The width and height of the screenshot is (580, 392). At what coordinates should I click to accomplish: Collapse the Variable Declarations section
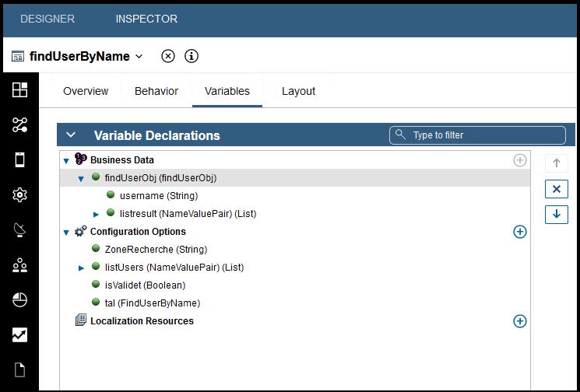click(71, 135)
